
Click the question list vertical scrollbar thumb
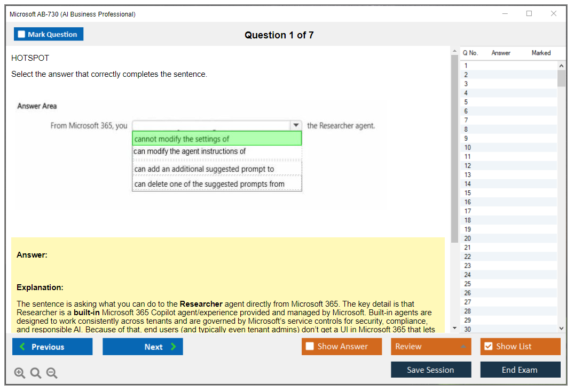[561, 78]
